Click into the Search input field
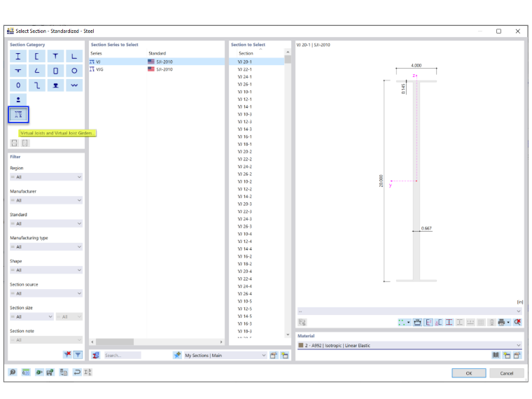This screenshot has width=532, height=399. (122, 355)
